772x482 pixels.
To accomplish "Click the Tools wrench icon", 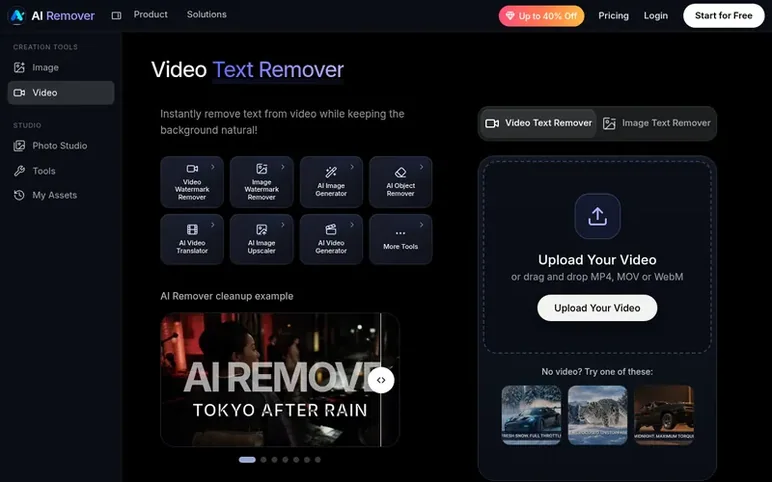I will [19, 171].
